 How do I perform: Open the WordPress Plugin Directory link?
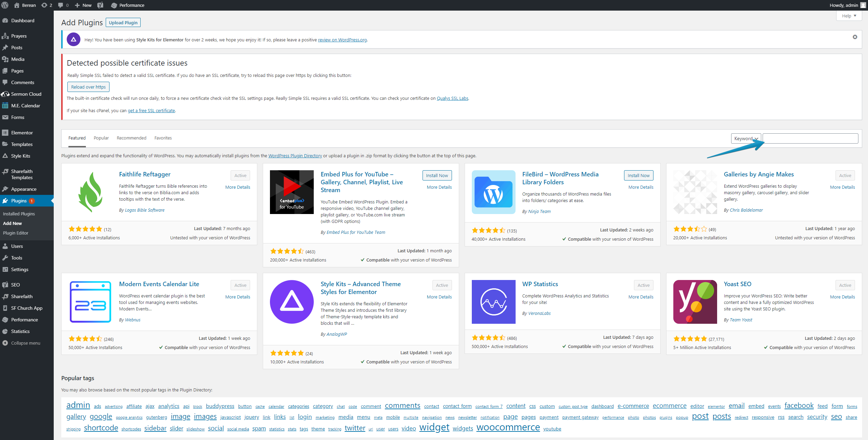click(x=295, y=156)
